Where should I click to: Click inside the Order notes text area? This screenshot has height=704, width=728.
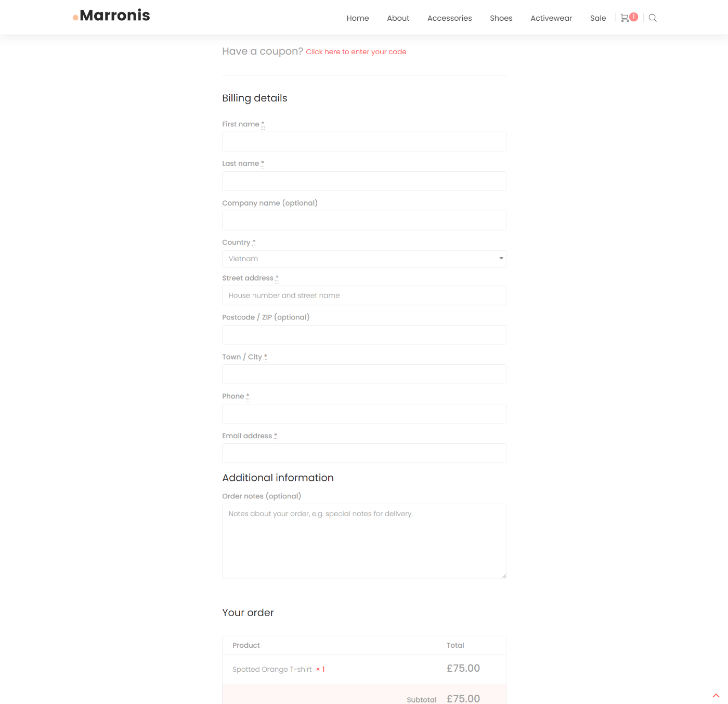click(x=364, y=541)
